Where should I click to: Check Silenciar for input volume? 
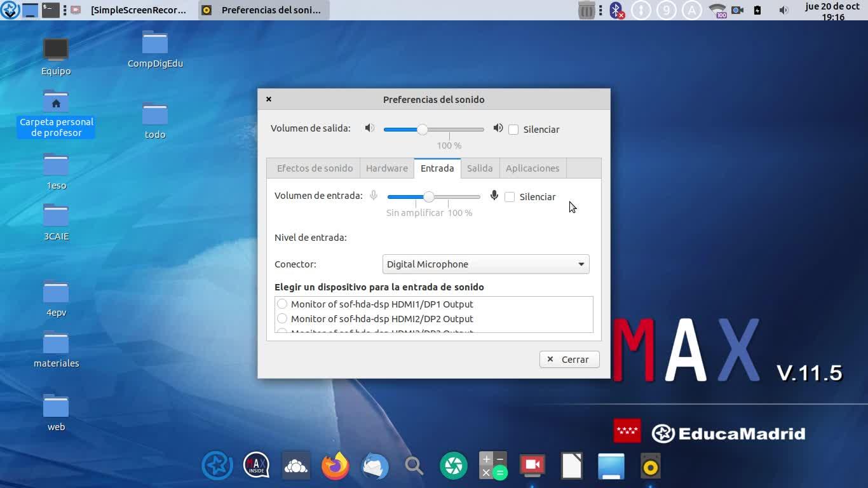point(510,197)
